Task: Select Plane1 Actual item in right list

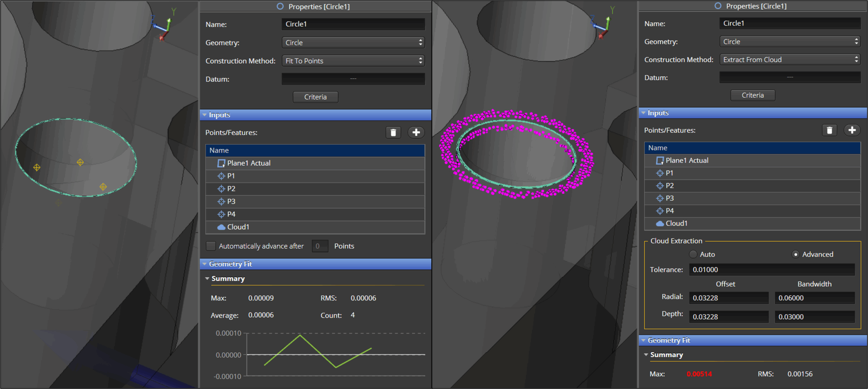Action: [x=687, y=161]
